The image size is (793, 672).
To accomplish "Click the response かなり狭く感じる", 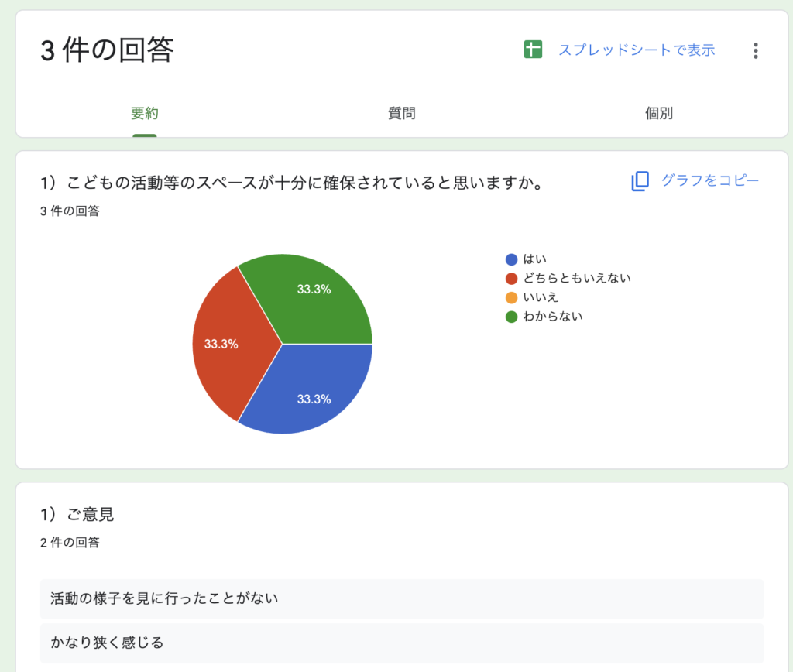I will tap(107, 643).
